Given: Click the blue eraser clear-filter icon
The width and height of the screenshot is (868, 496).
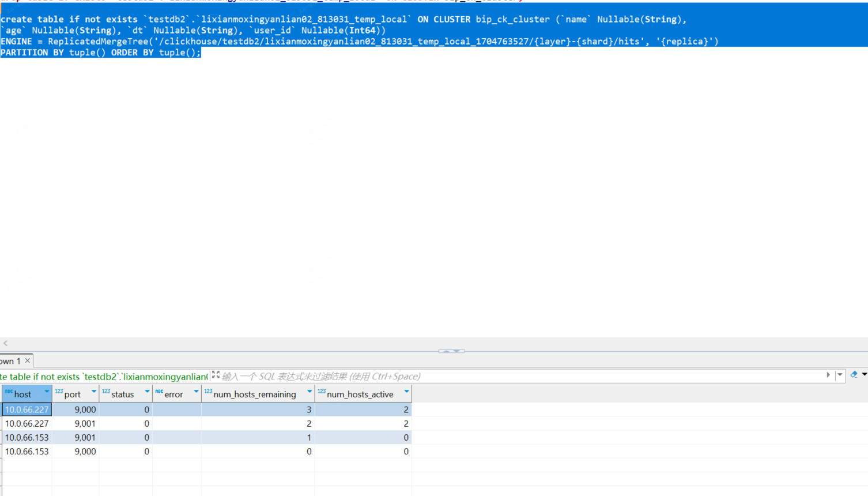Looking at the screenshot, I should tap(854, 374).
